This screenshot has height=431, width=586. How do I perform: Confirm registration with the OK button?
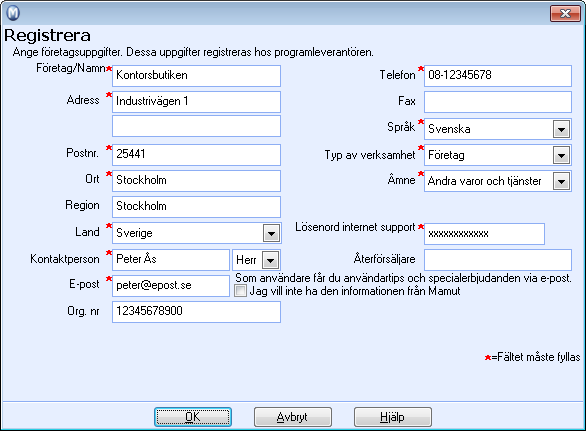point(193,417)
